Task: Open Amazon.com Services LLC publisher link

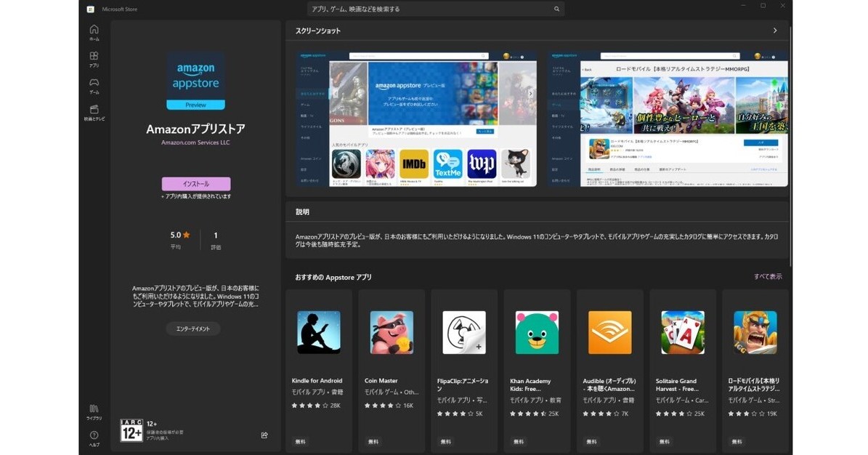Action: point(195,142)
